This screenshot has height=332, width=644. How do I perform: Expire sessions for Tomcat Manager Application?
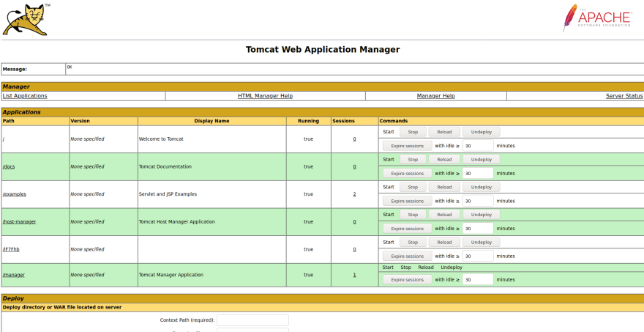pyautogui.click(x=407, y=279)
